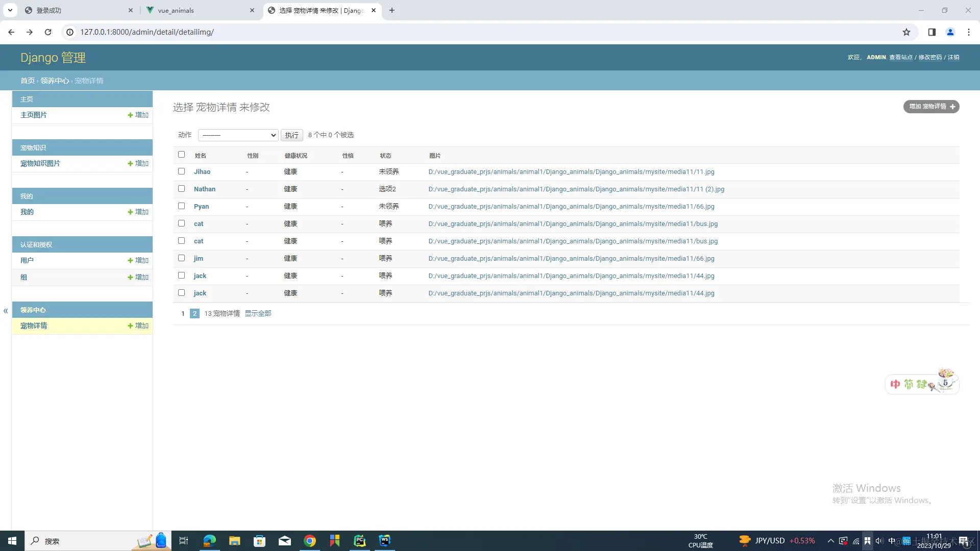Open Chrome's three-dot menu

tap(968, 32)
